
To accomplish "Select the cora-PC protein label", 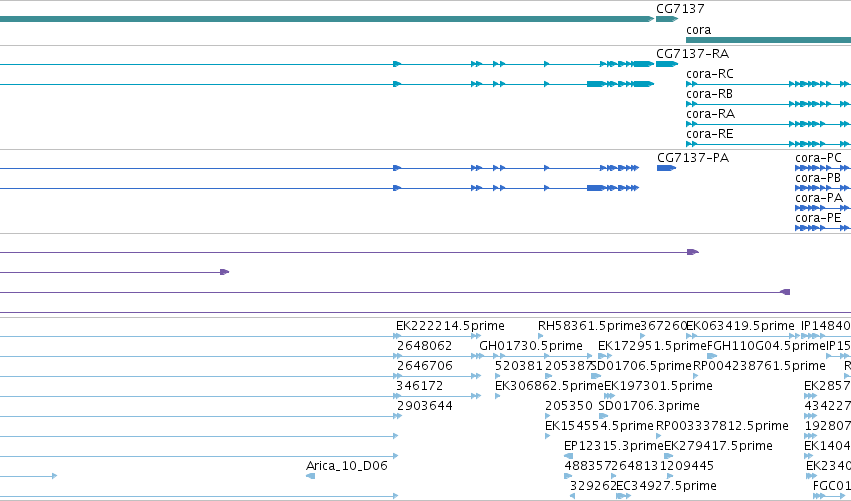I will [x=818, y=158].
